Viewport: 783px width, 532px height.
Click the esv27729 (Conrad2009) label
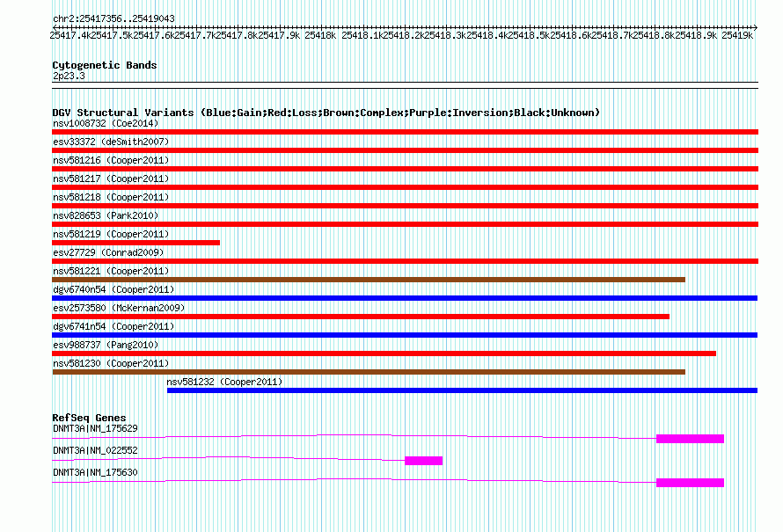(108, 252)
